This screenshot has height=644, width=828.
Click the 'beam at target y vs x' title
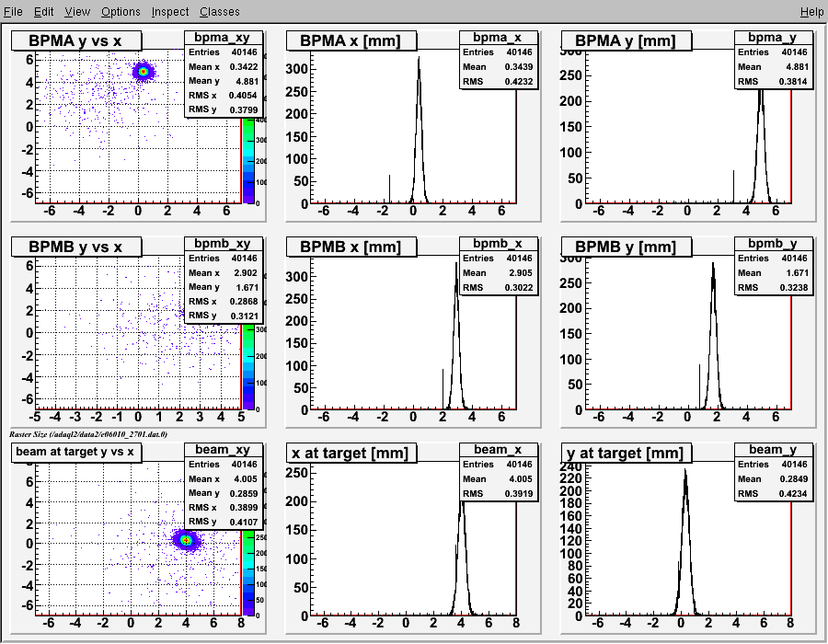(76, 453)
